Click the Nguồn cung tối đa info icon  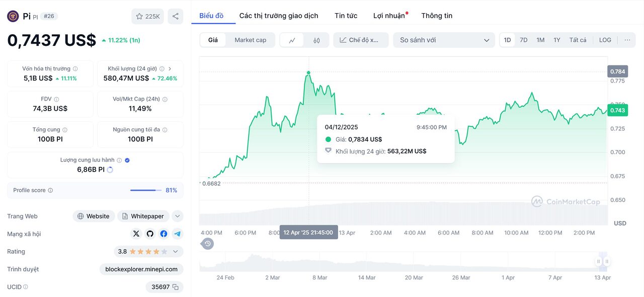tap(165, 130)
